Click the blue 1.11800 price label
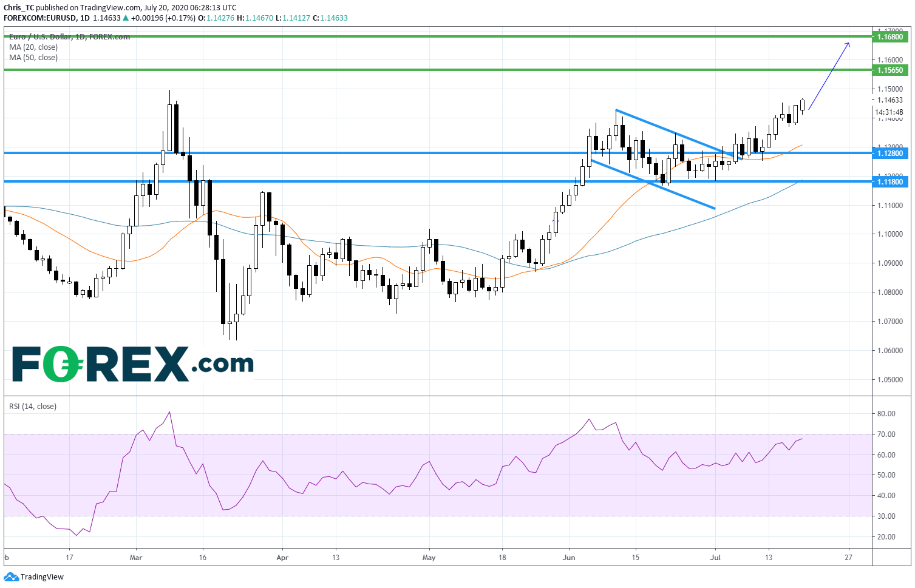915x588 pixels. click(890, 181)
